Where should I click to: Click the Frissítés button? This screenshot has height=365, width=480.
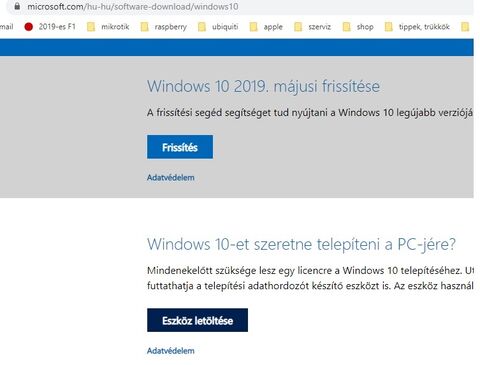click(180, 147)
